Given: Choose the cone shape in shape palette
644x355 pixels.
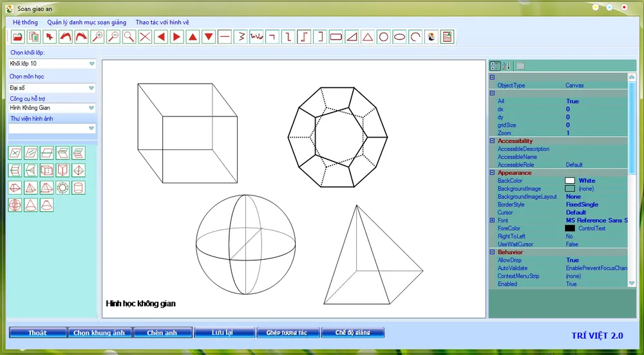Looking at the screenshot, I should tap(30, 205).
